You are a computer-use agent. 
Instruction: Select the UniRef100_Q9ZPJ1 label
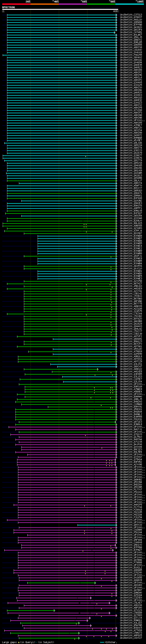point(131,256)
